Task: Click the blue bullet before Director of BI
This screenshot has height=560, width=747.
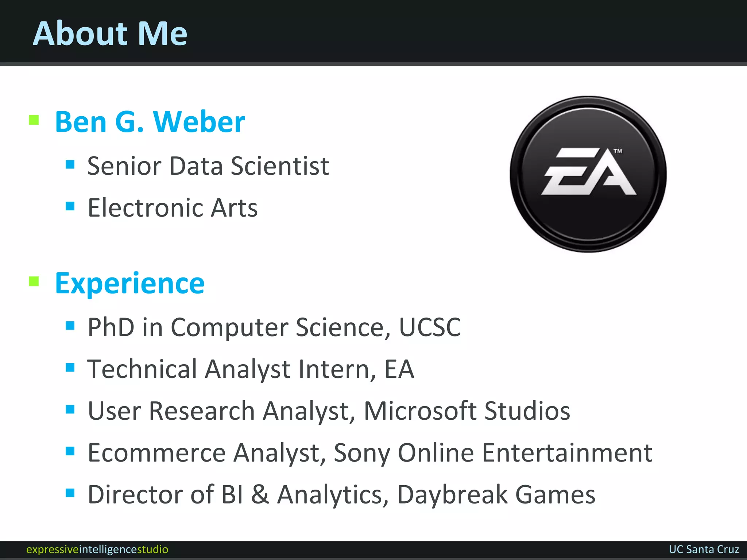Action: [x=70, y=493]
